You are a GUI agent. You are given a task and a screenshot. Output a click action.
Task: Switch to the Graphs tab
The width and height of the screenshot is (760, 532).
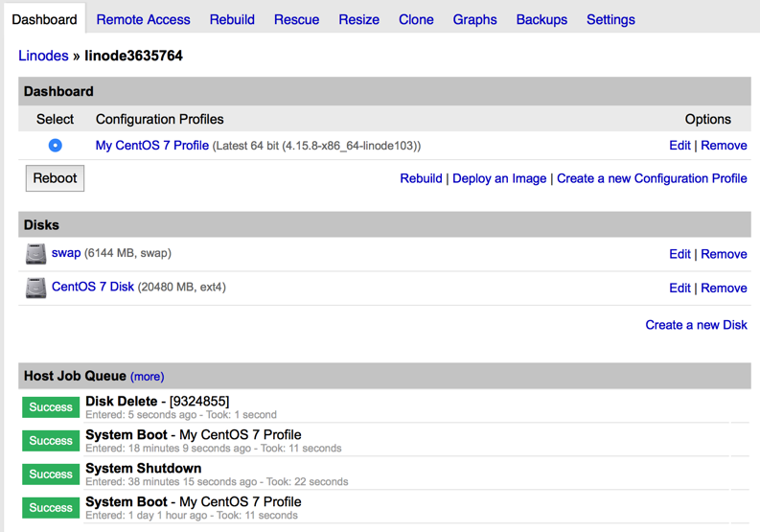coord(474,19)
